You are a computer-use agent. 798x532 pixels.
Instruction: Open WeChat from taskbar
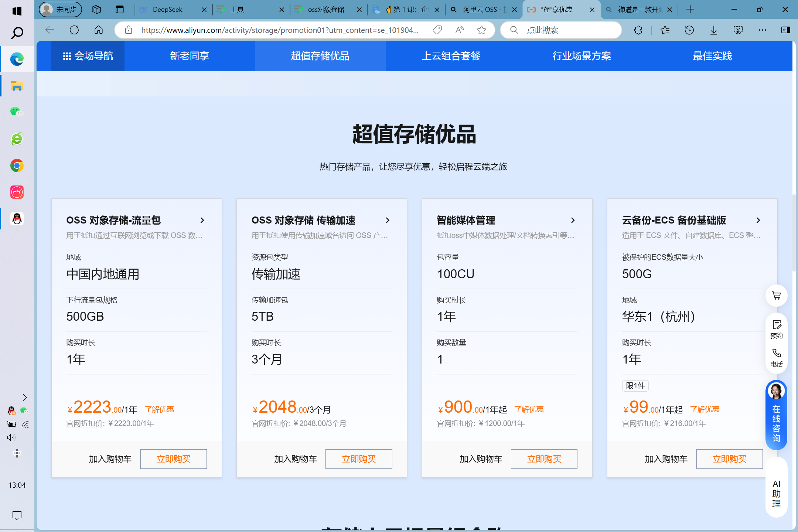tap(17, 112)
